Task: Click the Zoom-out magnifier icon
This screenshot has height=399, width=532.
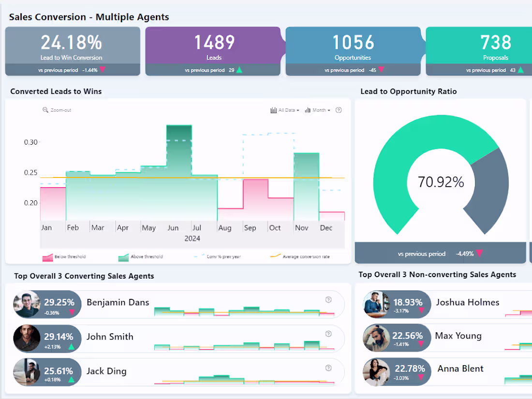Action: 46,110
